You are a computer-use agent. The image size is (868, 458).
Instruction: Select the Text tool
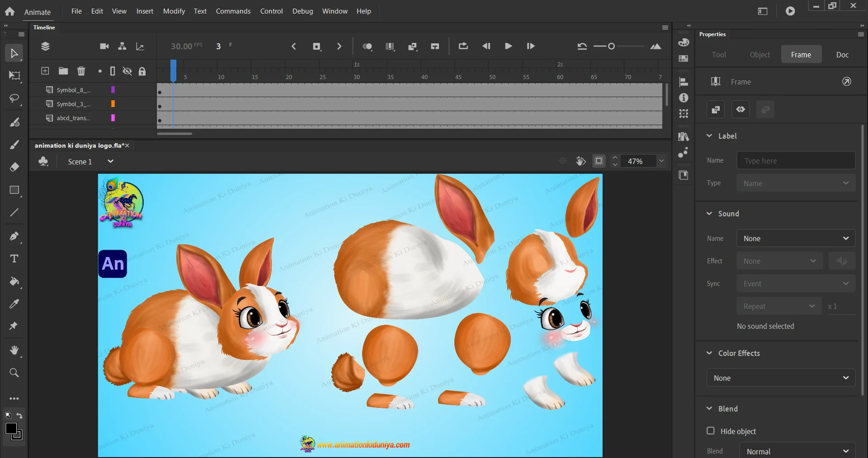(14, 259)
